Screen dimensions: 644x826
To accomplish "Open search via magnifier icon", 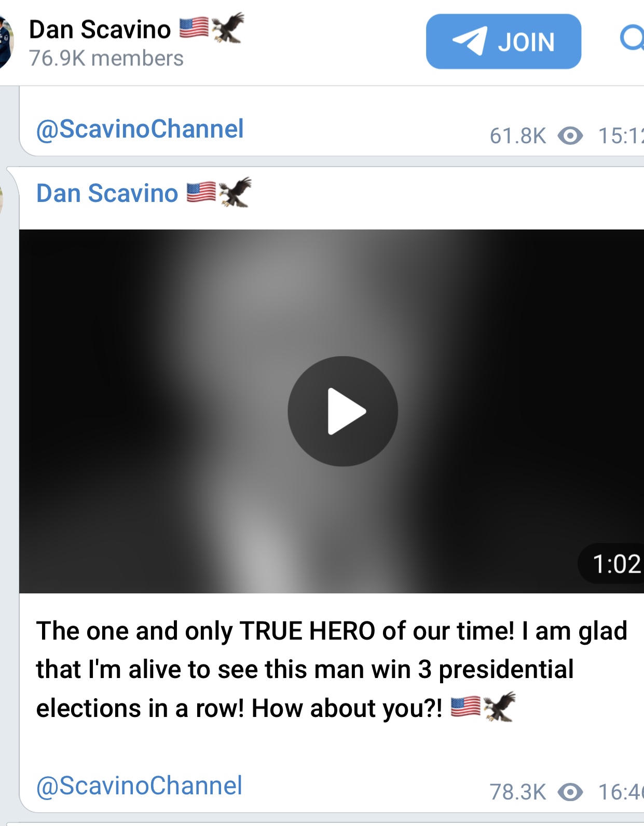I will tap(632, 38).
